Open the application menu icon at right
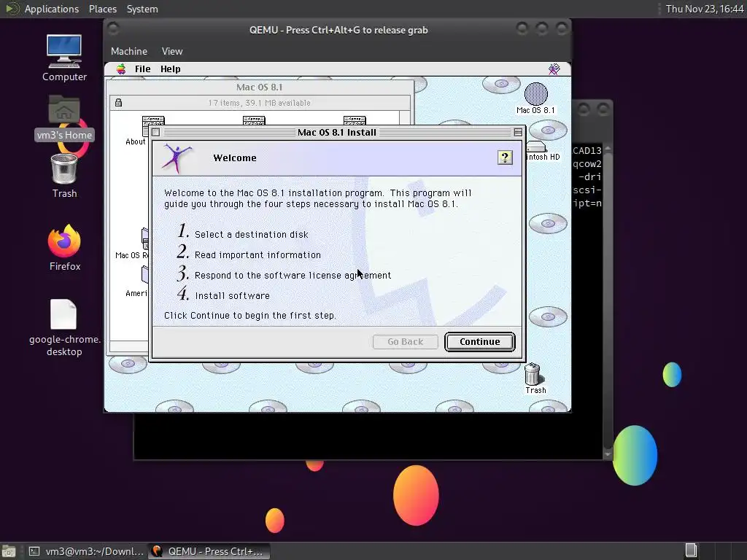 tap(554, 69)
